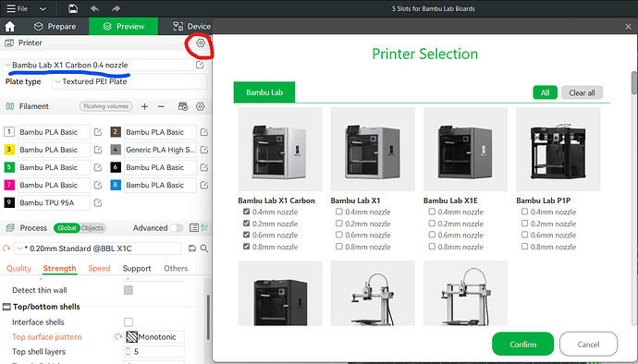Expand the dropdown arrow next to File
Image resolution: width=638 pixels, height=364 pixels.
(x=43, y=8)
